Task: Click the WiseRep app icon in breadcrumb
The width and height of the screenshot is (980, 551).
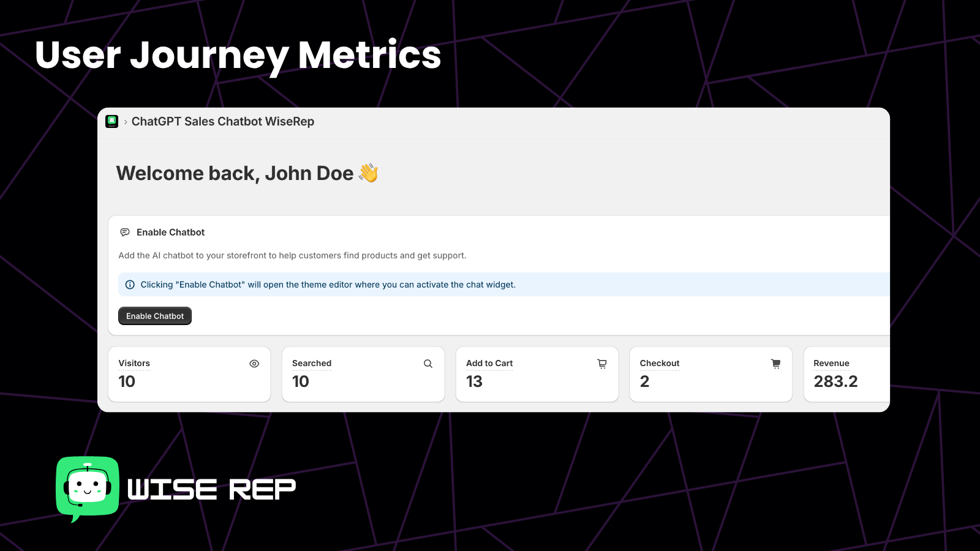Action: [x=111, y=121]
